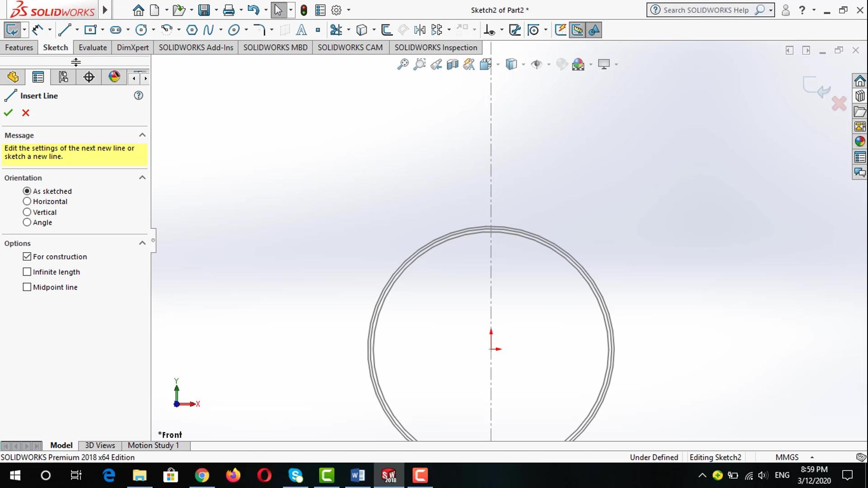Click the Mirror Entities icon
The image size is (868, 488).
(x=420, y=30)
